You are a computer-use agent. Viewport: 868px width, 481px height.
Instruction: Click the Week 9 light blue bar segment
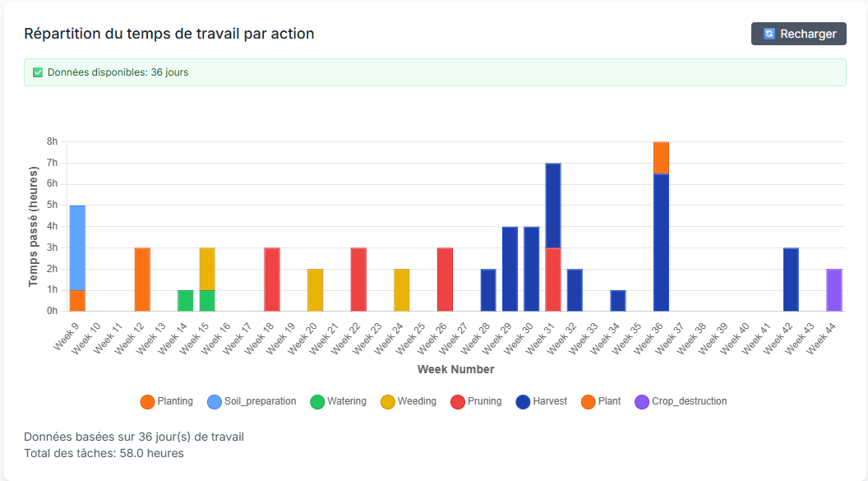[x=77, y=247]
